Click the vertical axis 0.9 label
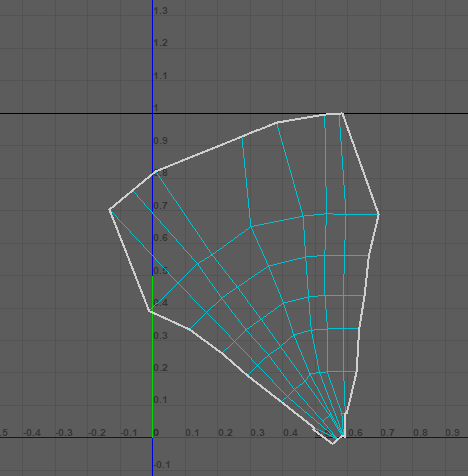The height and width of the screenshot is (476, 468). tap(161, 140)
